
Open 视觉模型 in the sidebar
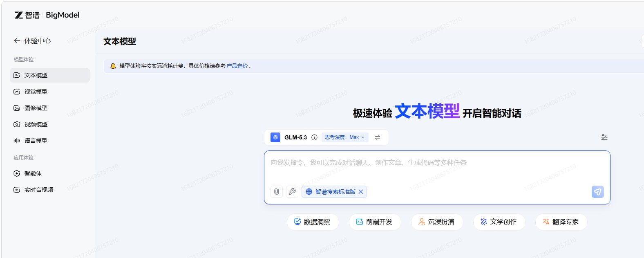pyautogui.click(x=50, y=92)
